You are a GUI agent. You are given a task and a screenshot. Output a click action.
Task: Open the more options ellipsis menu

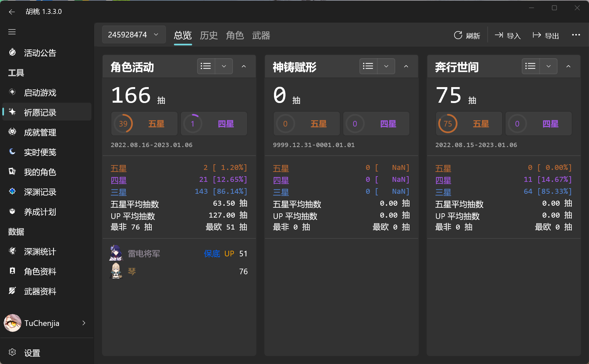pyautogui.click(x=576, y=35)
